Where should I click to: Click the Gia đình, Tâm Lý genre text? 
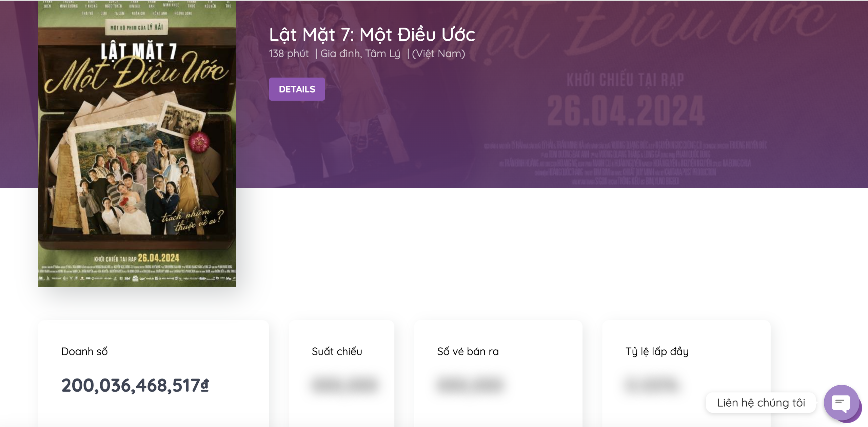coord(360,54)
